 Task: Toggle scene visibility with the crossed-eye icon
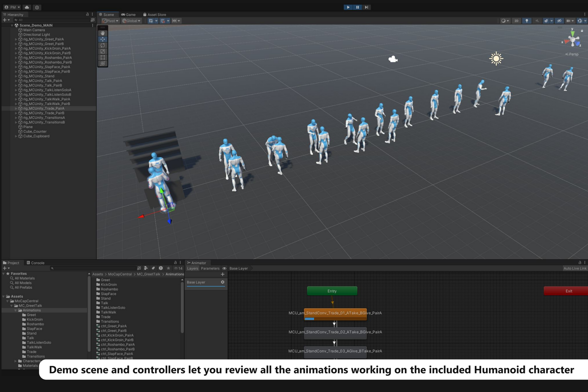[559, 21]
